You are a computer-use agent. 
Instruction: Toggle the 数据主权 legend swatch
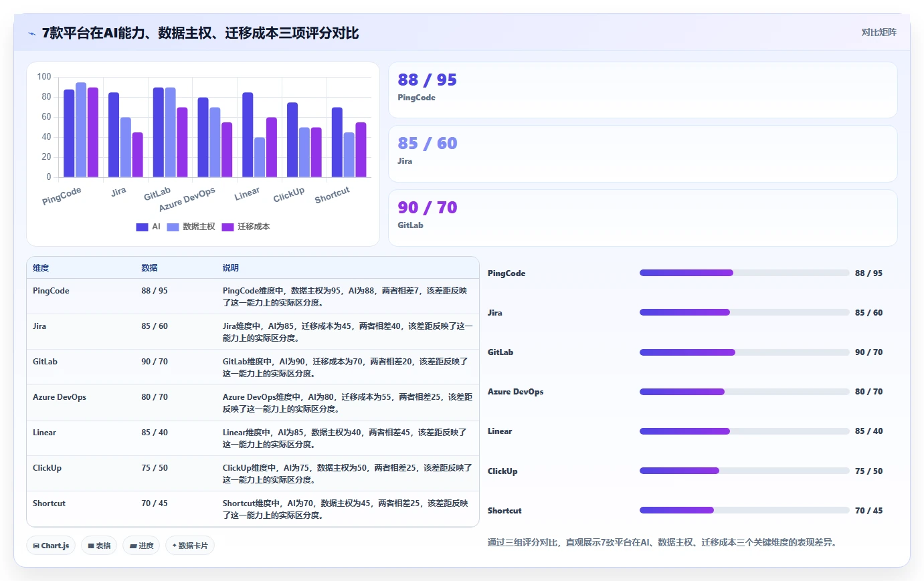tap(173, 227)
